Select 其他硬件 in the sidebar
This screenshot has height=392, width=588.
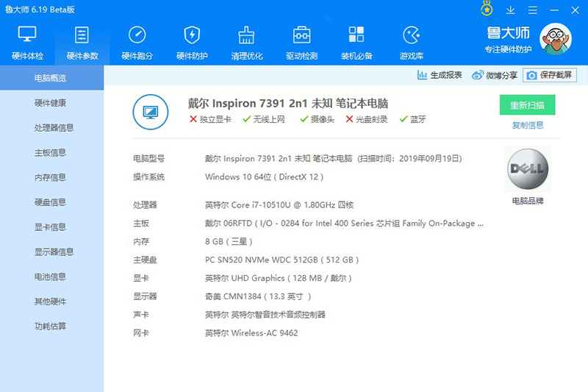[x=51, y=302]
